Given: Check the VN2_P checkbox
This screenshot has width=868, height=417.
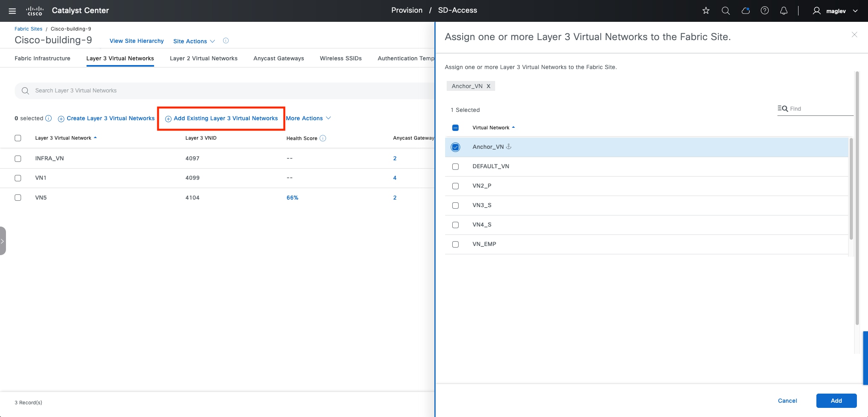Looking at the screenshot, I should [455, 186].
